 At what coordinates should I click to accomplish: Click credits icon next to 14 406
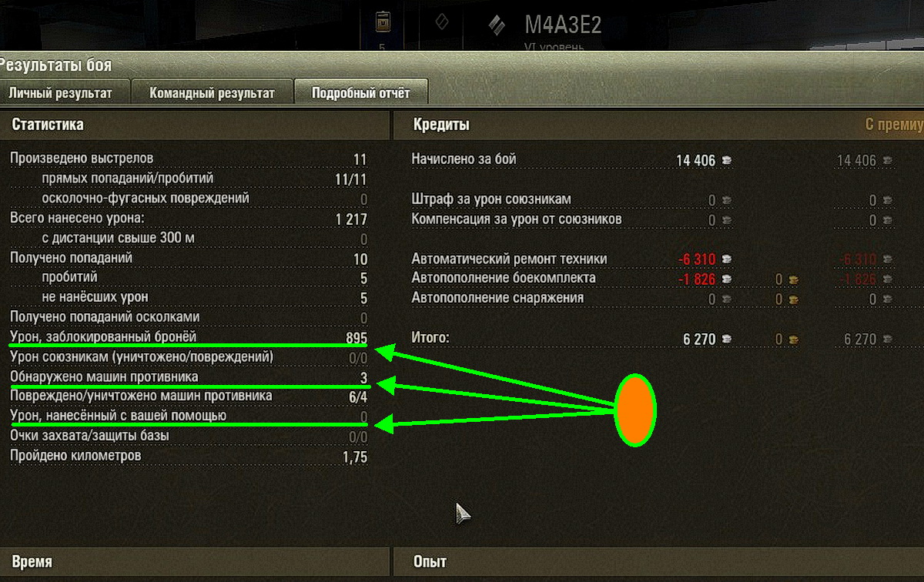point(728,160)
